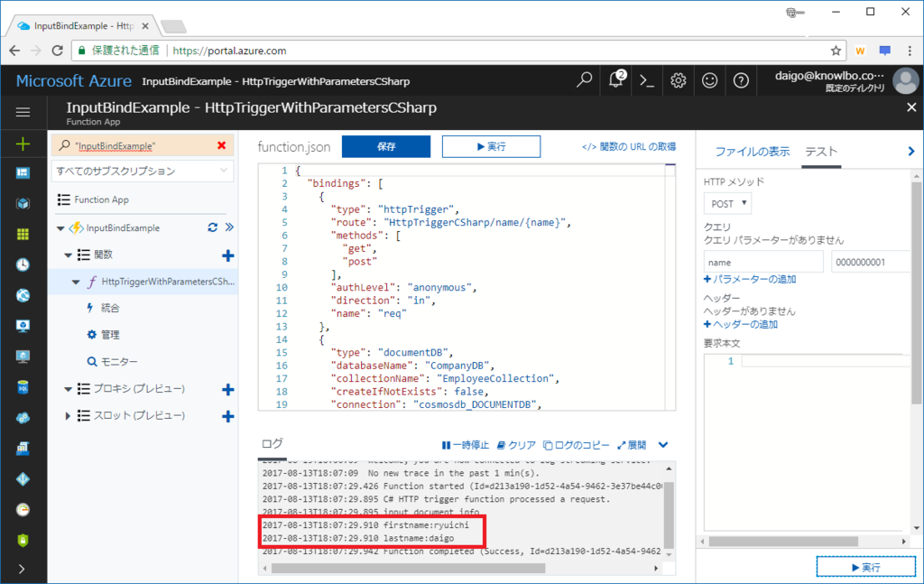Close the InputBindExample blade
Image resolution: width=924 pixels, height=584 pixels.
pyautogui.click(x=911, y=107)
